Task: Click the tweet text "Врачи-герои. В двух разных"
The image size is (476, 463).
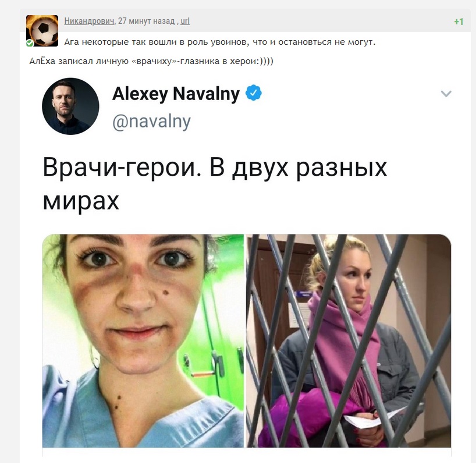Action: [215, 168]
